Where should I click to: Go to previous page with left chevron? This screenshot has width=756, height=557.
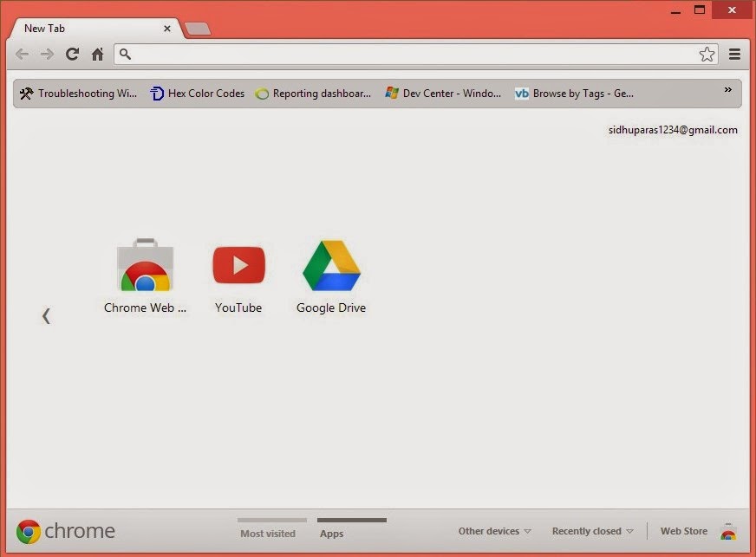[46, 316]
